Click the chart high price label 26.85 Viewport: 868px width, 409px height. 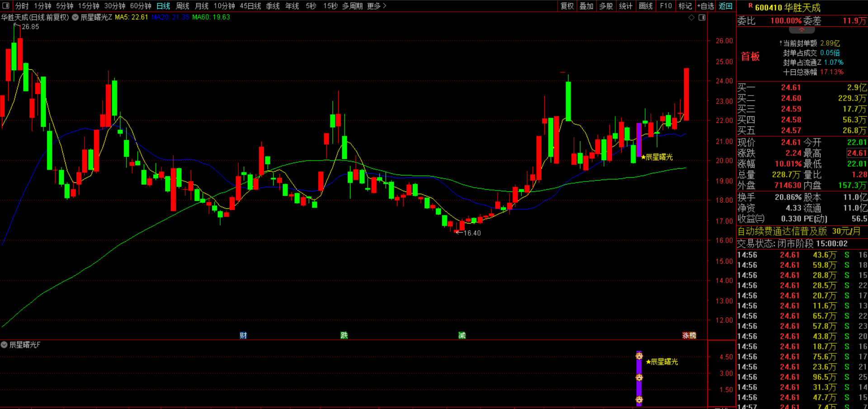30,27
